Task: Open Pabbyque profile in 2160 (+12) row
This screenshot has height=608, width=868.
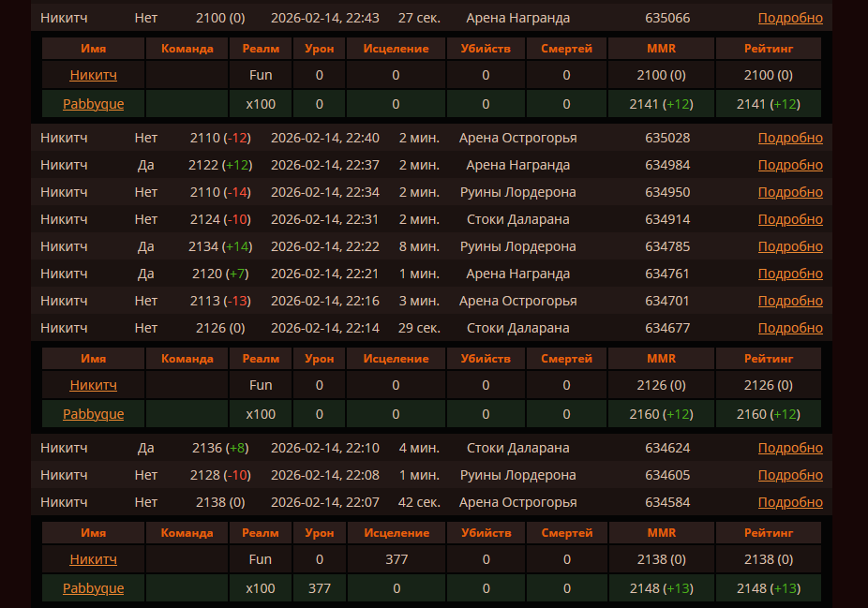Action: coord(93,414)
